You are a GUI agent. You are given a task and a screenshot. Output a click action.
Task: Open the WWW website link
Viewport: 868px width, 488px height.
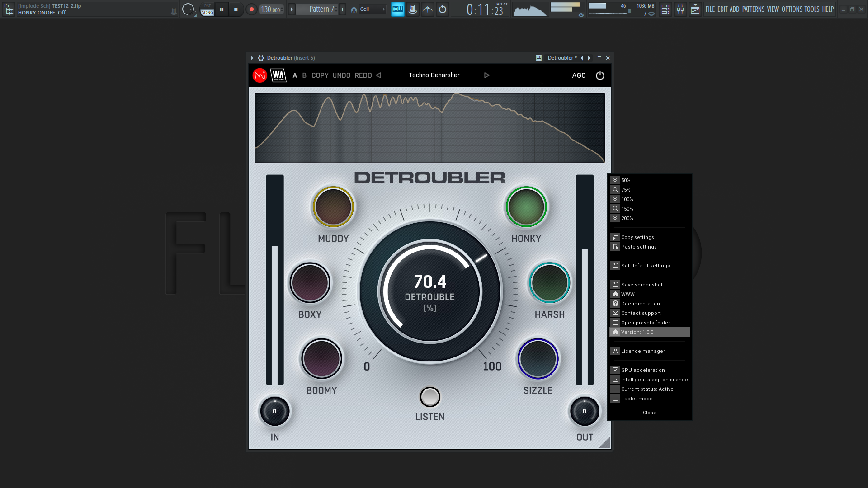click(649, 294)
